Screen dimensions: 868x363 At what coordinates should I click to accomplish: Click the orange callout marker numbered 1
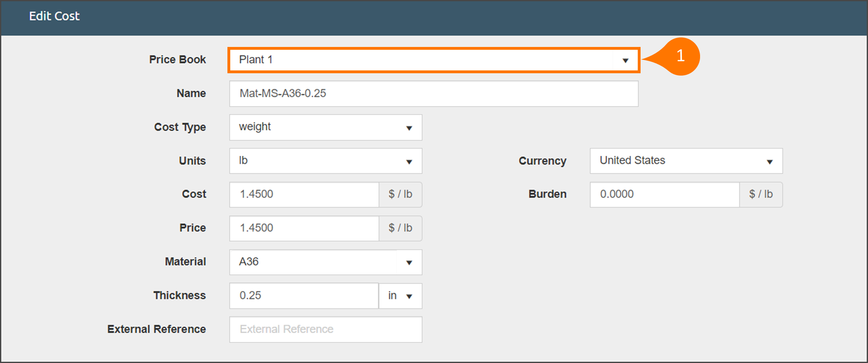681,56
